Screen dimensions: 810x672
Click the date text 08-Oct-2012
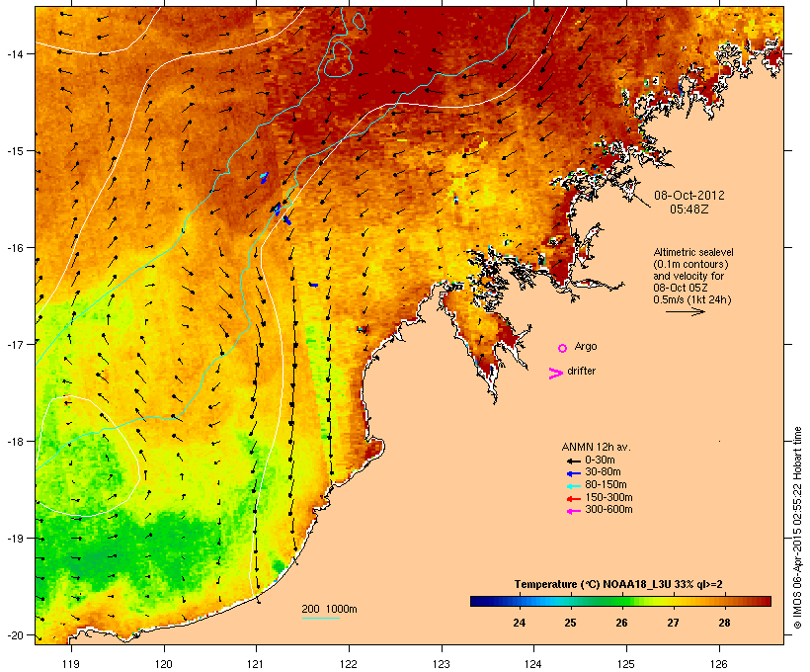click(689, 196)
